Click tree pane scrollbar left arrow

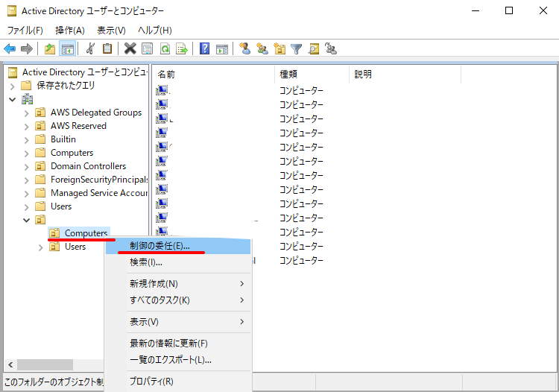pos(10,365)
